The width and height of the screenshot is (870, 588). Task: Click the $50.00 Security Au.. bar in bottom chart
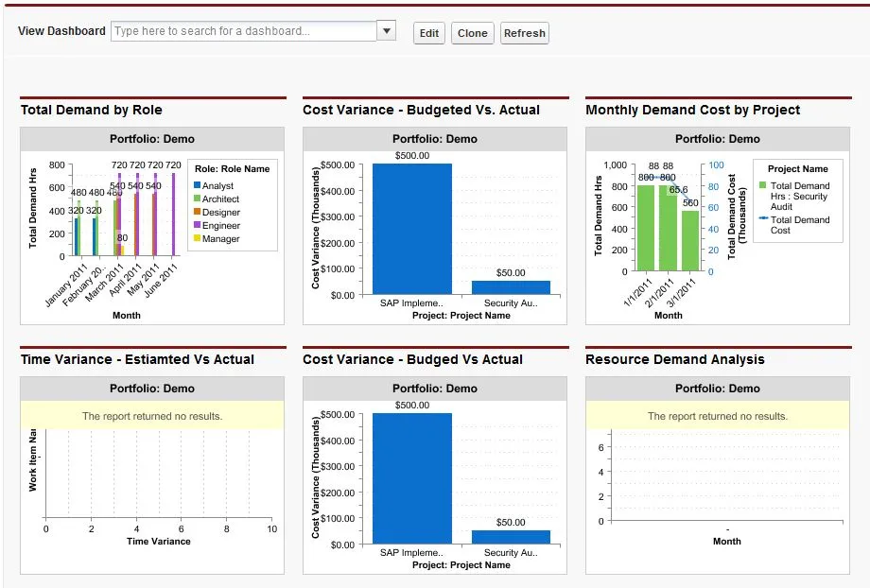[511, 537]
